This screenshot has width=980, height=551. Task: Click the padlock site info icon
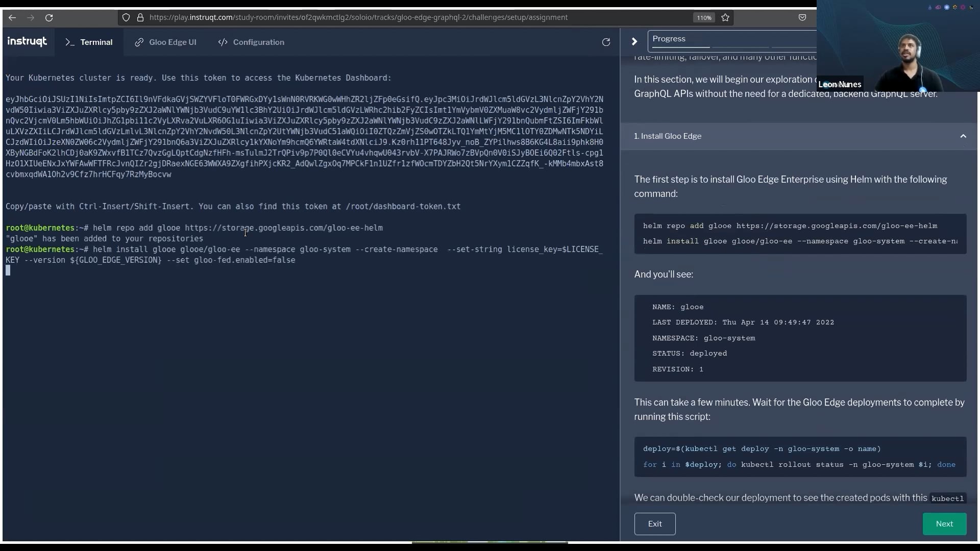(x=140, y=17)
